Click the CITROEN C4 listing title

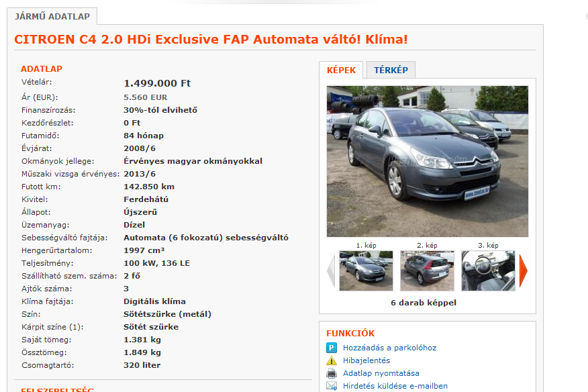(x=211, y=39)
